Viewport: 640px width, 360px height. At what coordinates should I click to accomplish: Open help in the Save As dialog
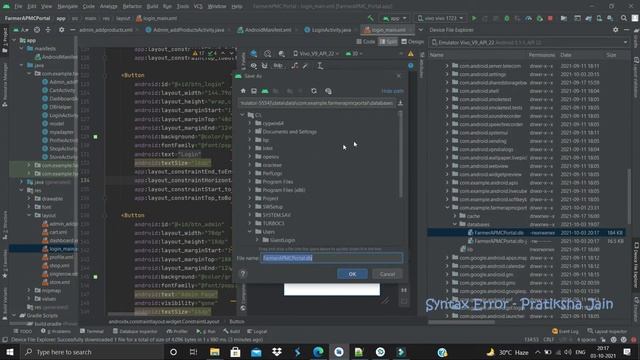243,274
